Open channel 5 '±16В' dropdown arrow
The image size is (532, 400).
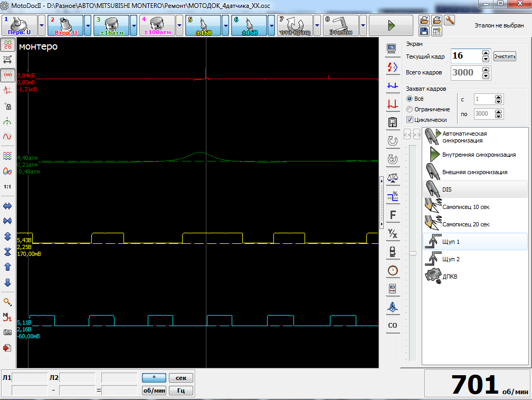click(x=225, y=25)
